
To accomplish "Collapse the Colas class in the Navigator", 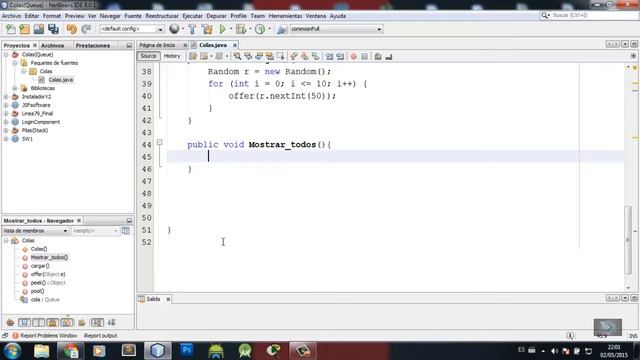I will point(6,240).
